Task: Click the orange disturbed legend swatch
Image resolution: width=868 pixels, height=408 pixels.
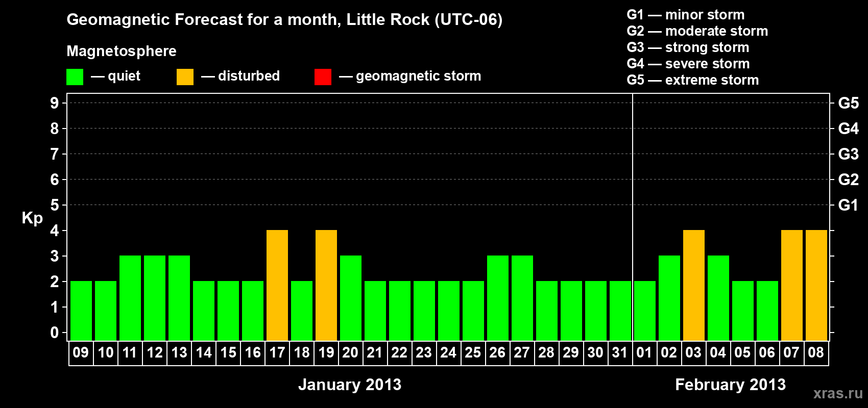Action: tap(185, 77)
